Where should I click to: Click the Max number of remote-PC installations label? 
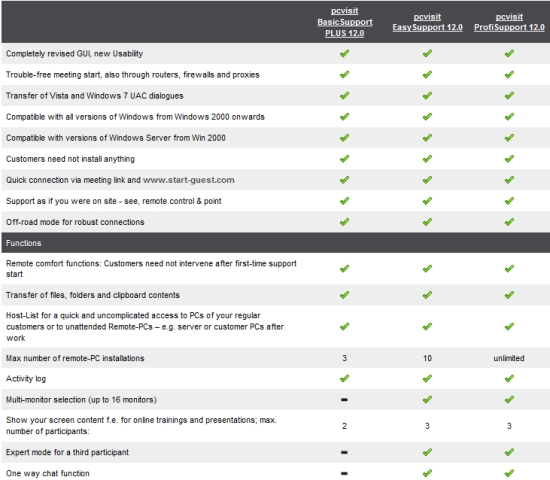75,358
